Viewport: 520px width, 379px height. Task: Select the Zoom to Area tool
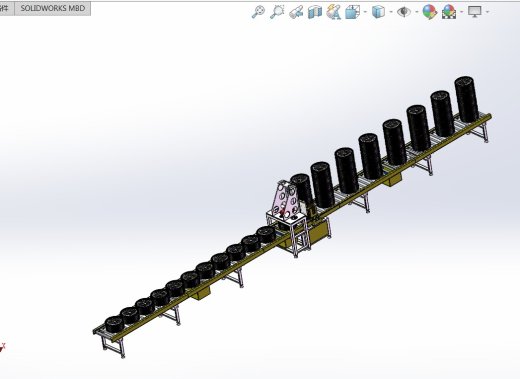coord(277,12)
